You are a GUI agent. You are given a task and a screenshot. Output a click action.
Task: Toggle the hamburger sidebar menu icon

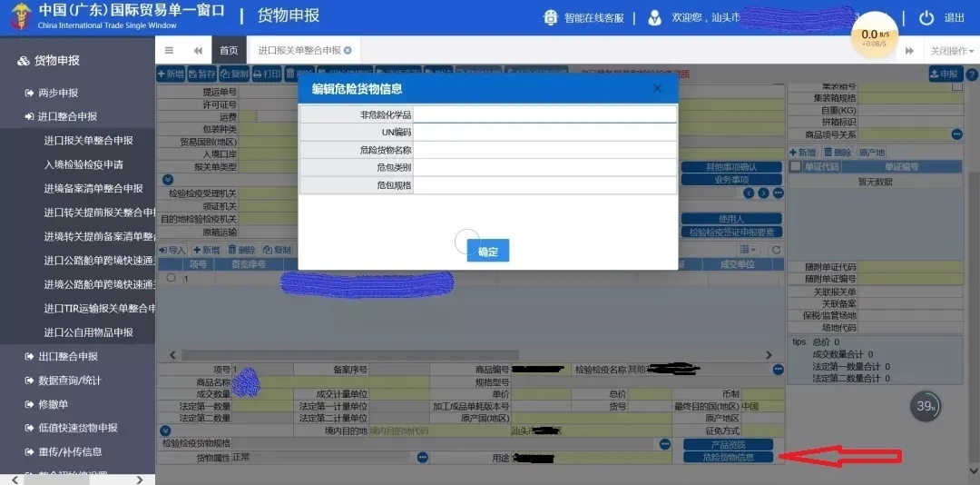pyautogui.click(x=169, y=51)
